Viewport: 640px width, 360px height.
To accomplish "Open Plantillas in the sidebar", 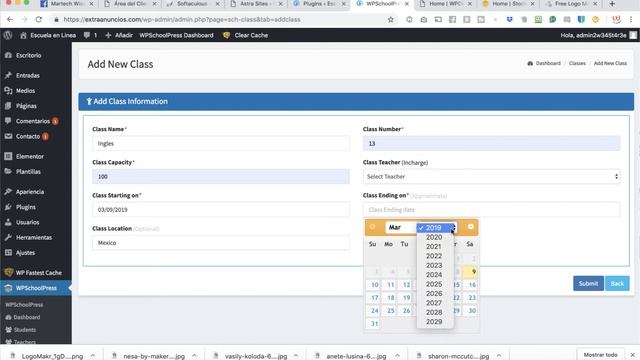I will pyautogui.click(x=28, y=171).
